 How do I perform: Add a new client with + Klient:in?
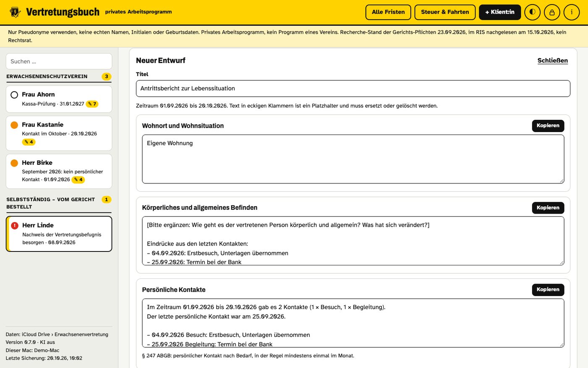click(500, 12)
